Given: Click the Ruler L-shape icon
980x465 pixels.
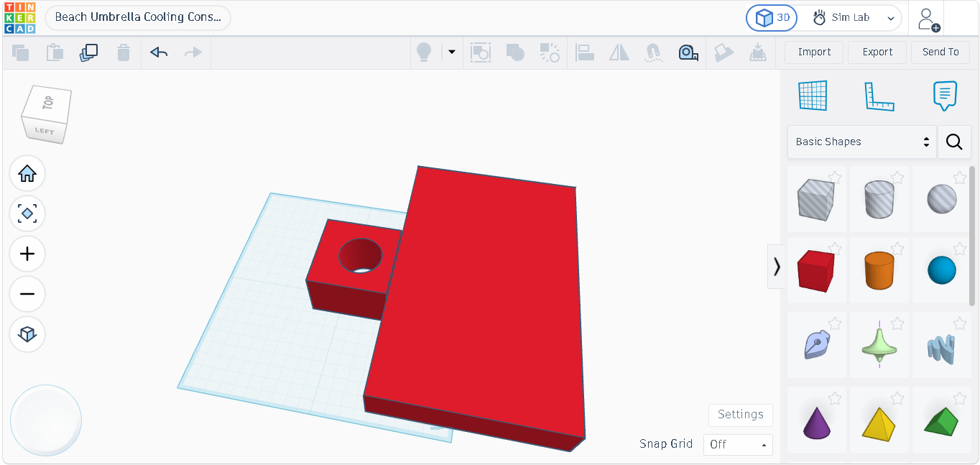Looking at the screenshot, I should [x=879, y=96].
